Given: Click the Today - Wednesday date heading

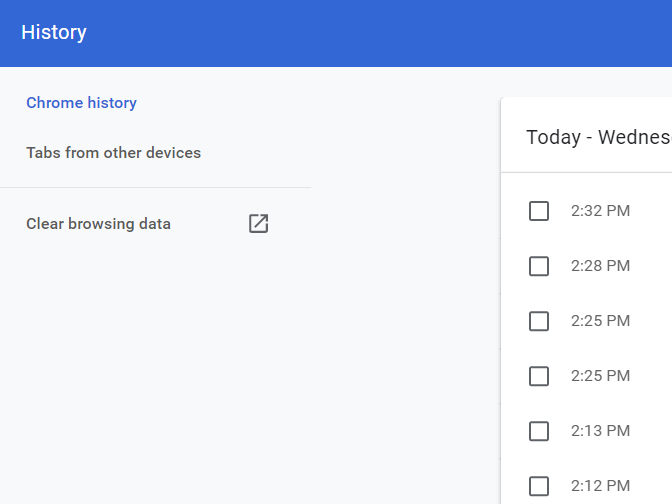Looking at the screenshot, I should 599,138.
